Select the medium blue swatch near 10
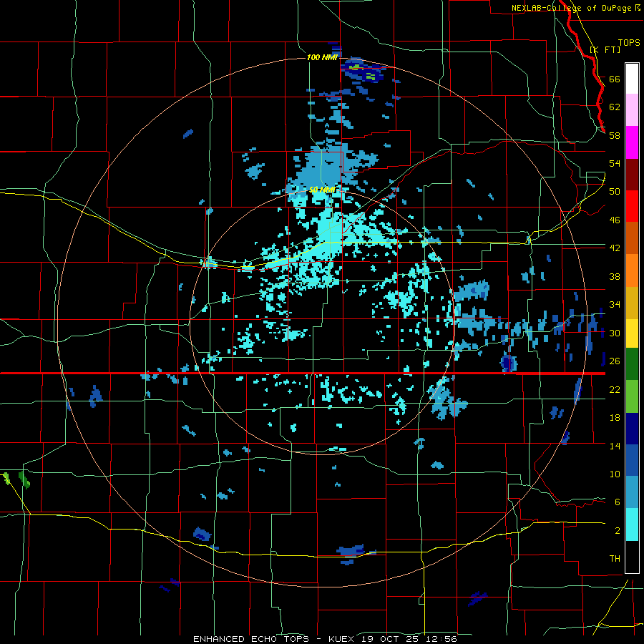 click(x=632, y=460)
